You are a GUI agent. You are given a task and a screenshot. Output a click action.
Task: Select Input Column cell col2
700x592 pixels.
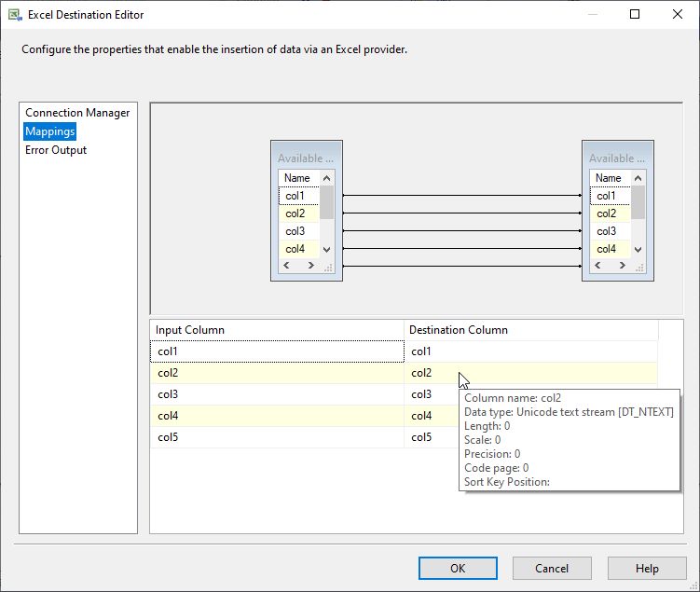click(277, 373)
